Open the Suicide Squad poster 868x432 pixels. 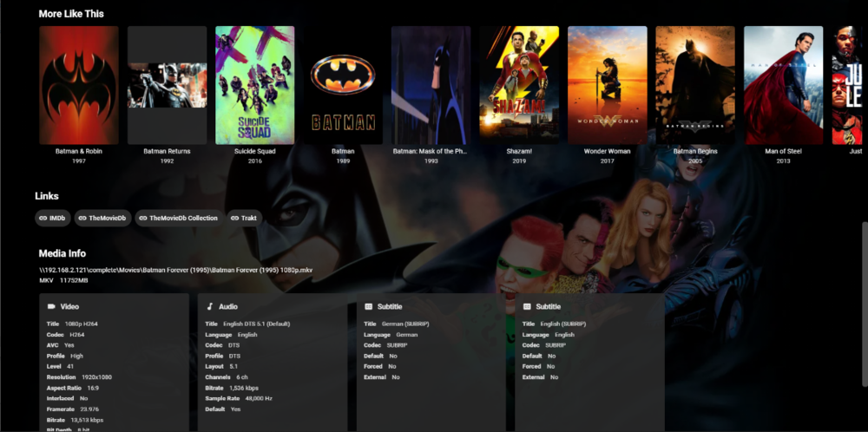click(x=254, y=85)
